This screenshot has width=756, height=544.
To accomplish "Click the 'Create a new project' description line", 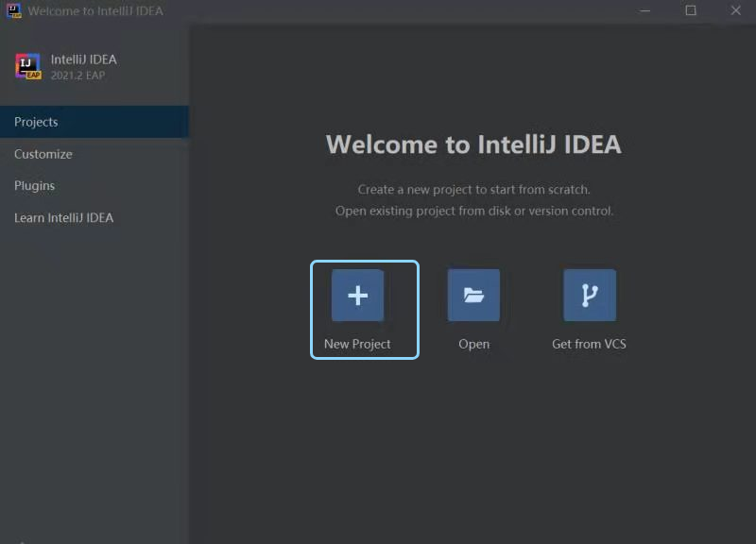I will tap(473, 190).
